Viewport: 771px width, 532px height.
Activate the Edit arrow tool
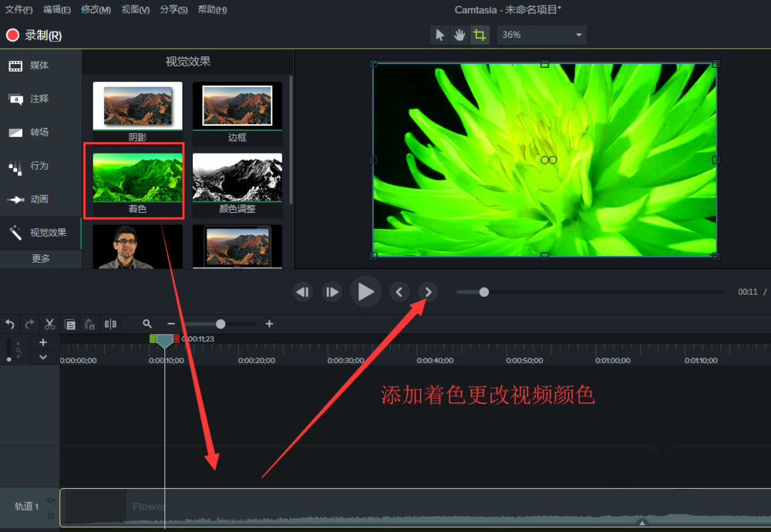pyautogui.click(x=439, y=35)
